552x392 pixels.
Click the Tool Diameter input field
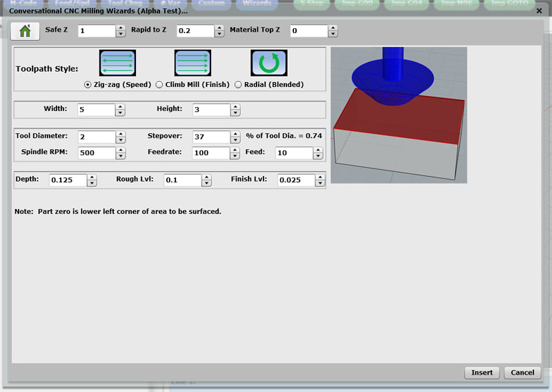[97, 137]
